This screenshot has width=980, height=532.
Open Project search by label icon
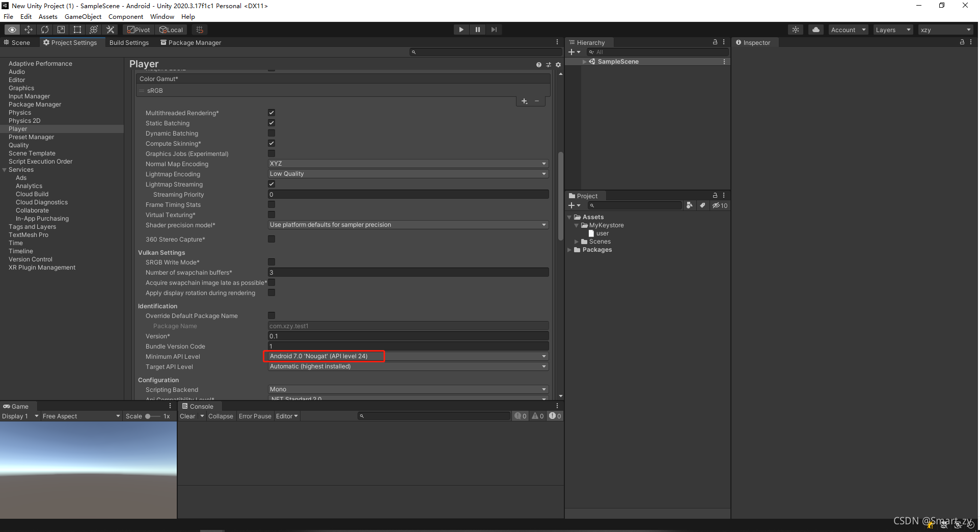[x=703, y=205]
